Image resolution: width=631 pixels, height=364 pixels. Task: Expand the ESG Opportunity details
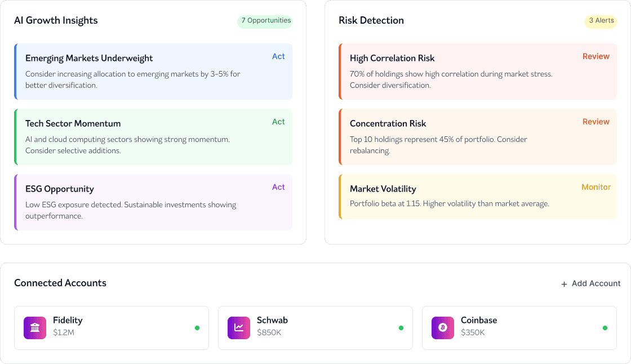(152, 202)
